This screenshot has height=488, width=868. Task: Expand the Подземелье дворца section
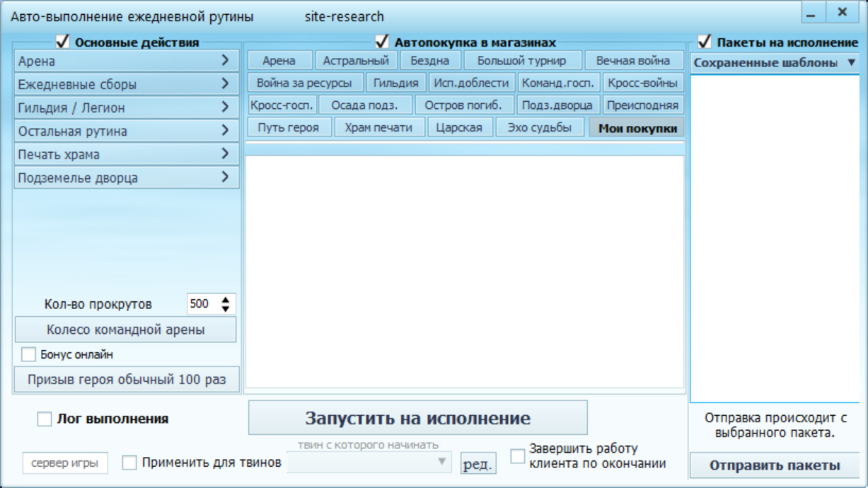click(127, 178)
